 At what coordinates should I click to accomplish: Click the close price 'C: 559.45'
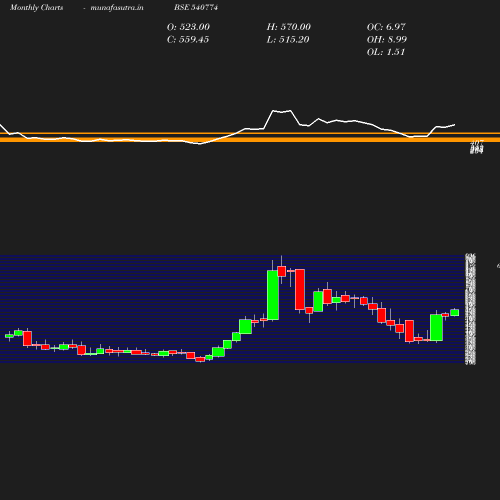[188, 40]
